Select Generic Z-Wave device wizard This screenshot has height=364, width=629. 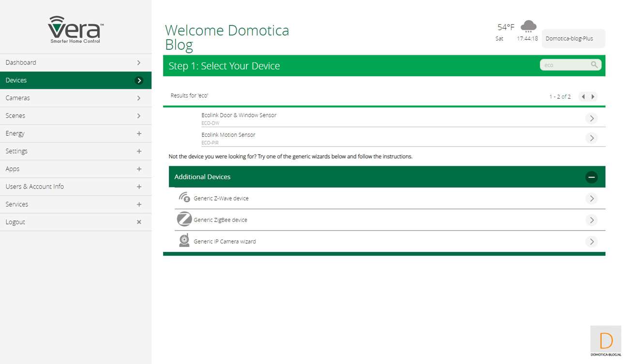coord(221,198)
